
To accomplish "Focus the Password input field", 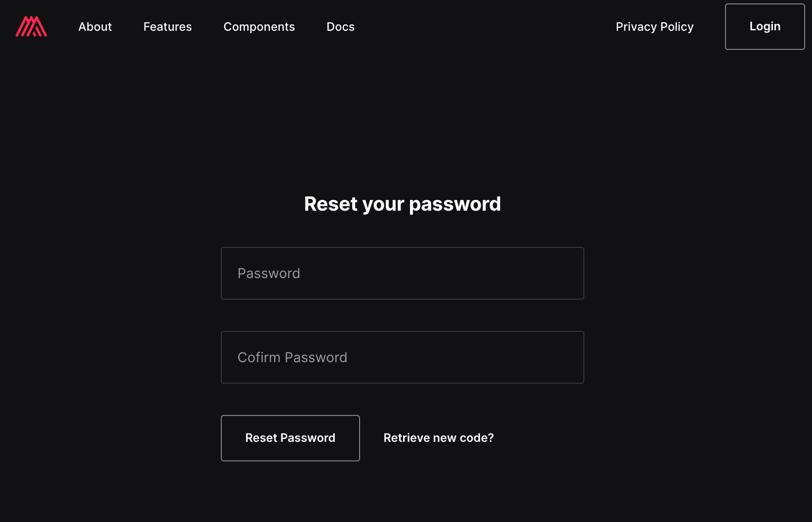I will pos(402,273).
